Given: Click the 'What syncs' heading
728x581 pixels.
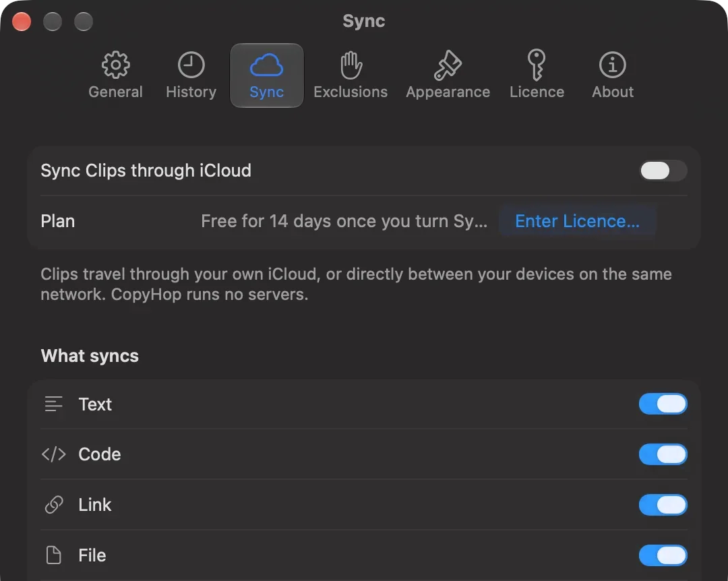Looking at the screenshot, I should coord(90,356).
